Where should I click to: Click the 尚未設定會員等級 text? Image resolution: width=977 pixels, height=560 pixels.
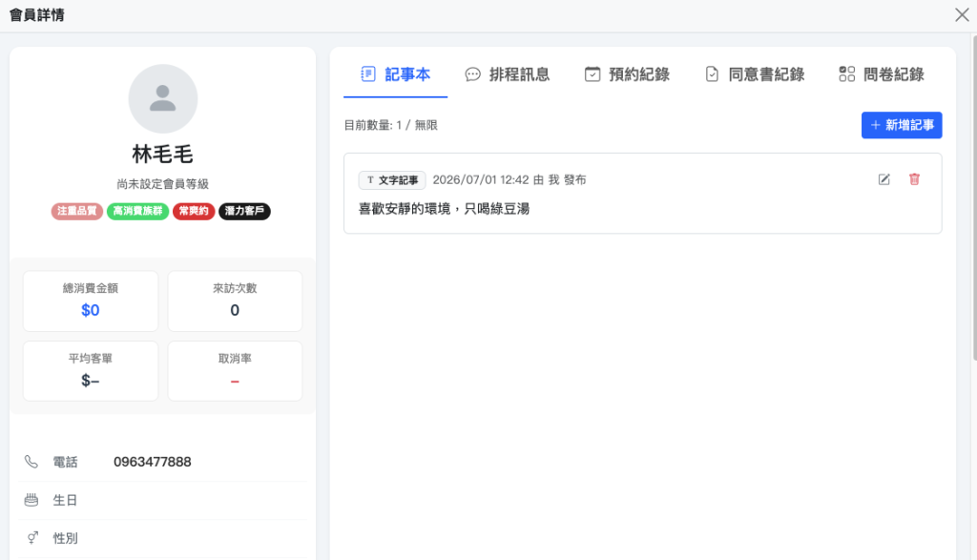click(x=162, y=184)
